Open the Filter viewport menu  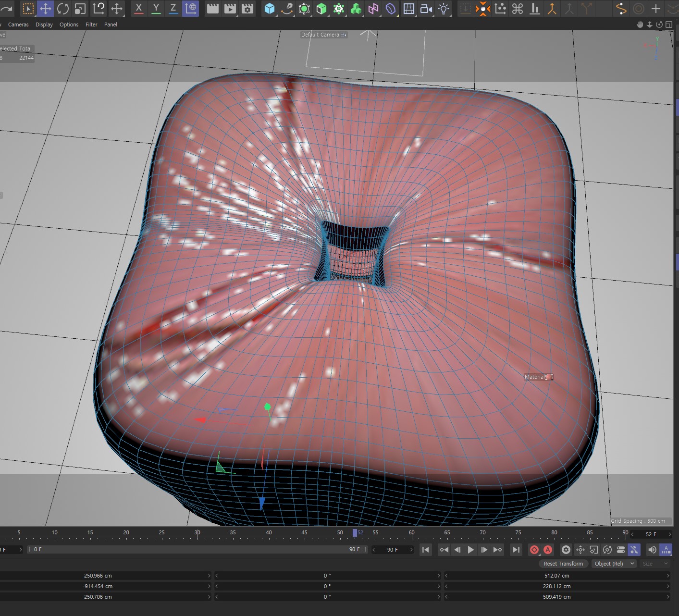coord(91,25)
